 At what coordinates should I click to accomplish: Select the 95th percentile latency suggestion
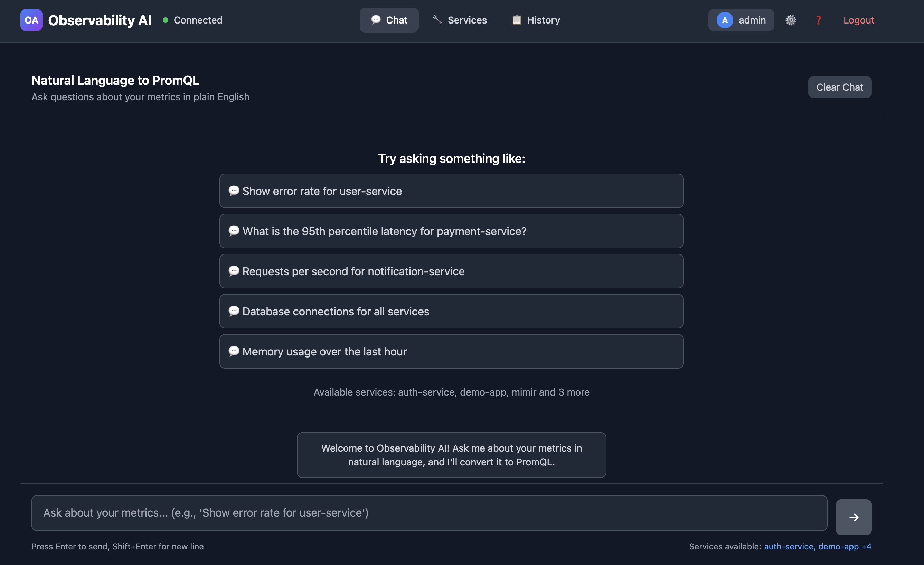[451, 231]
